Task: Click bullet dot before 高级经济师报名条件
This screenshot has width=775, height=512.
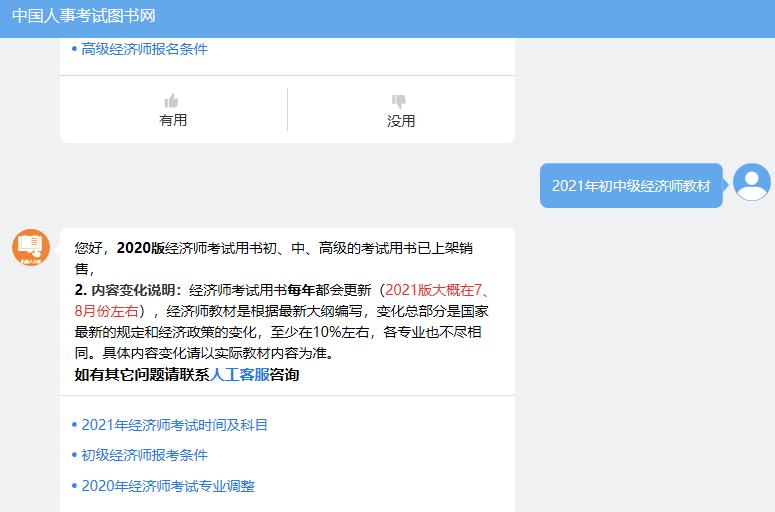Action: pyautogui.click(x=74, y=49)
